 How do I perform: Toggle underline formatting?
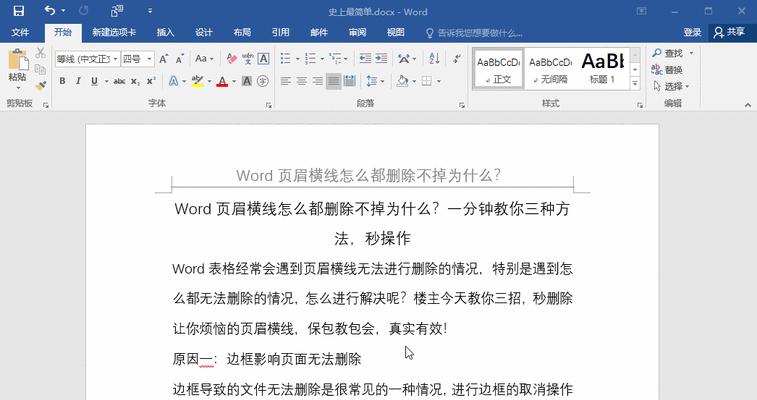[x=94, y=81]
